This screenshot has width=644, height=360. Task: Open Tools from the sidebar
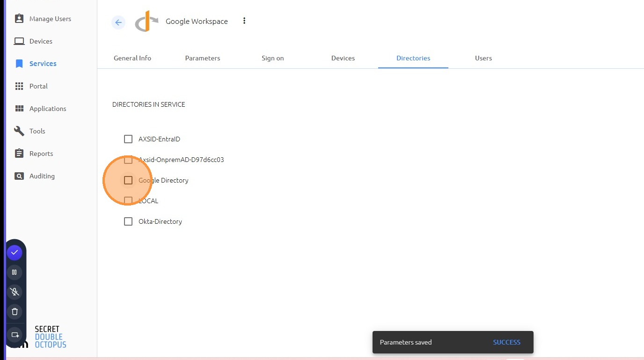37,131
